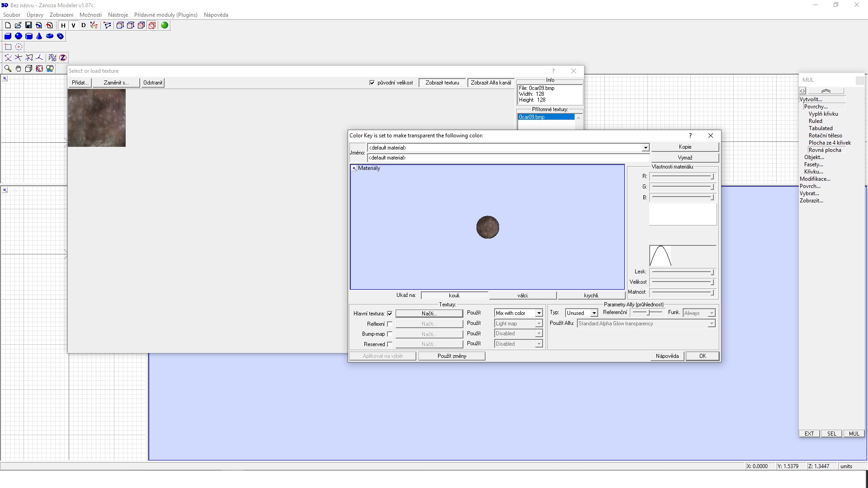Toggle the 2D/3D mode icon
The width and height of the screenshot is (868, 488).
point(52,57)
